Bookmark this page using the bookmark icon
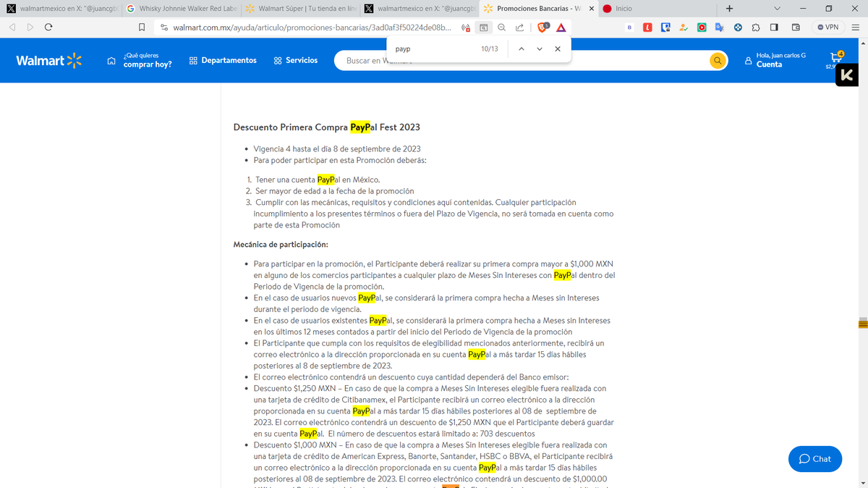Viewport: 868px width, 488px height. tap(142, 28)
